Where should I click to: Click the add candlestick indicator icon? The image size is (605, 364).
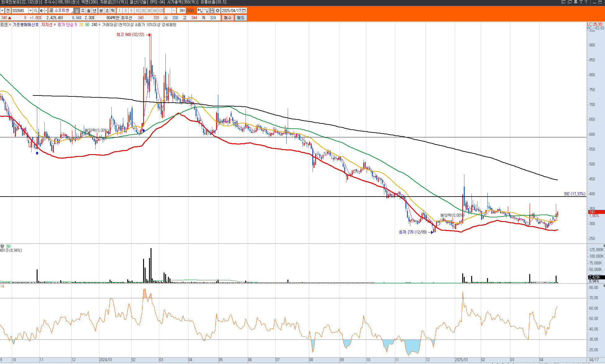pyautogui.click(x=200, y=11)
